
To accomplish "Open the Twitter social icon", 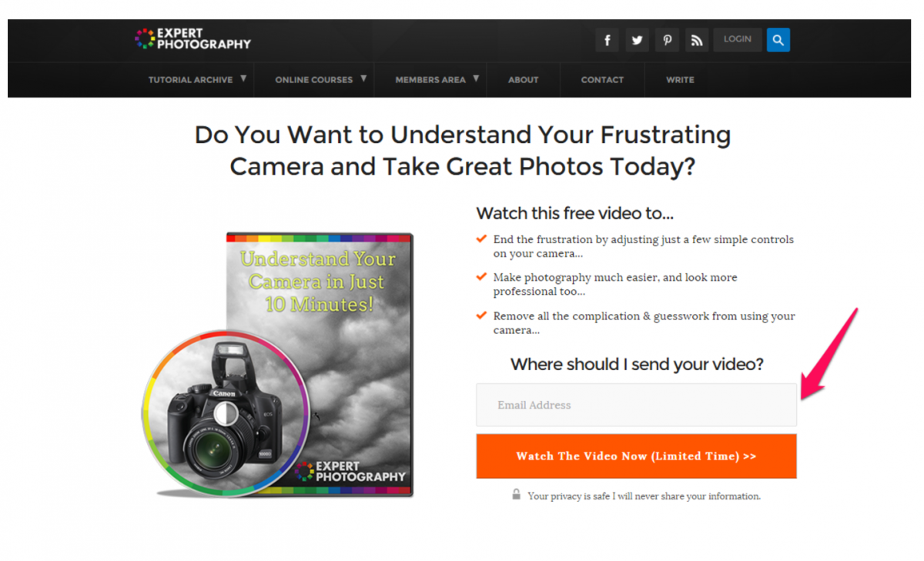I will point(637,40).
